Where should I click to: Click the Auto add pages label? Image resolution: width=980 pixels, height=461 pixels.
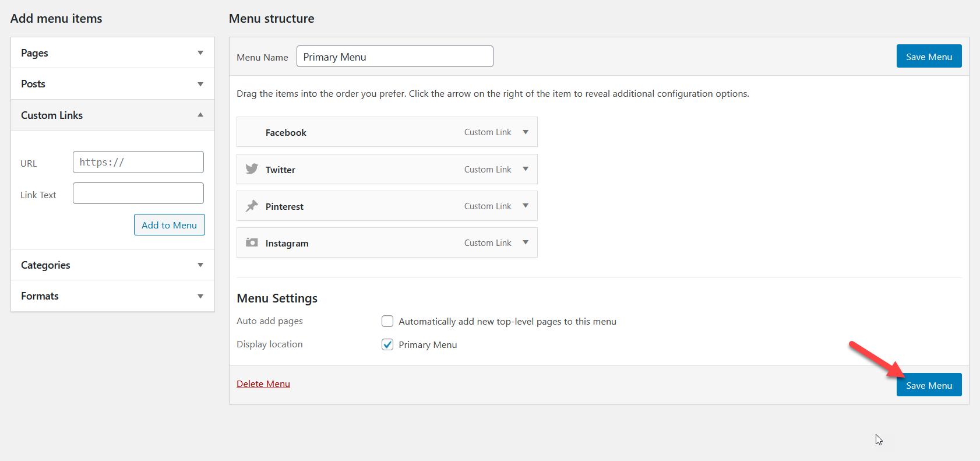270,321
